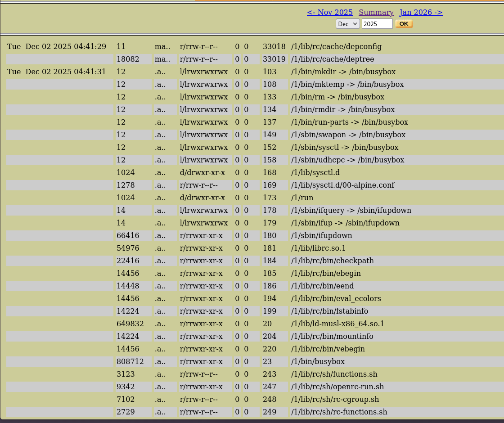Click the /1/lib/ld-musl-x86_64.so.1 entry
The height and width of the screenshot is (423, 504).
[337, 324]
